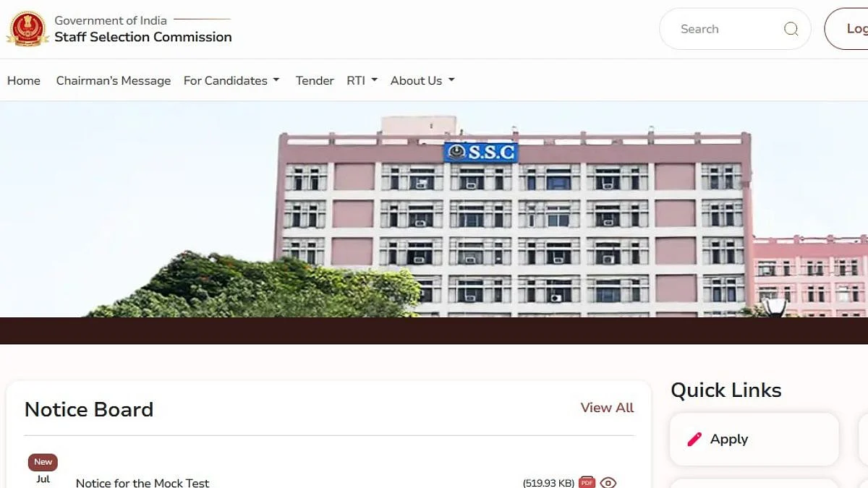Screen dimensions: 868x488
Task: Expand the RTI dropdown menu
Action: [x=362, y=80]
